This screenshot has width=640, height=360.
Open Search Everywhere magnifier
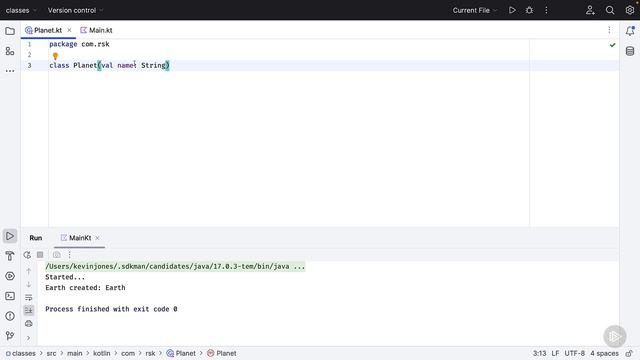(x=610, y=10)
